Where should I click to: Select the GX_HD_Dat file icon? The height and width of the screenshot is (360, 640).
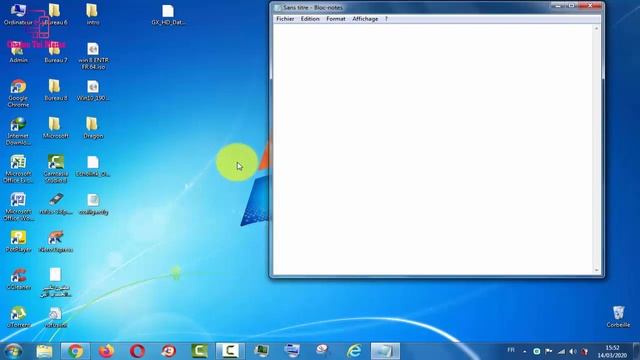point(168,14)
